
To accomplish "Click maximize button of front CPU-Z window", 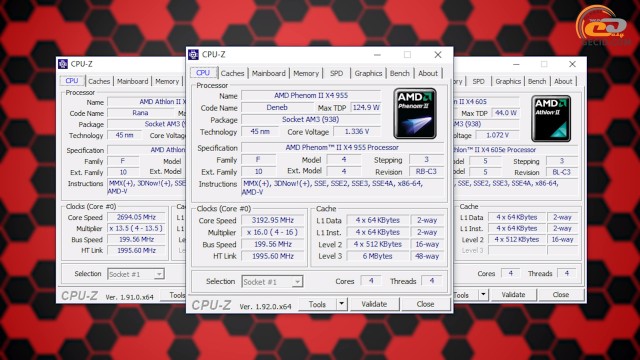I will 407,55.
